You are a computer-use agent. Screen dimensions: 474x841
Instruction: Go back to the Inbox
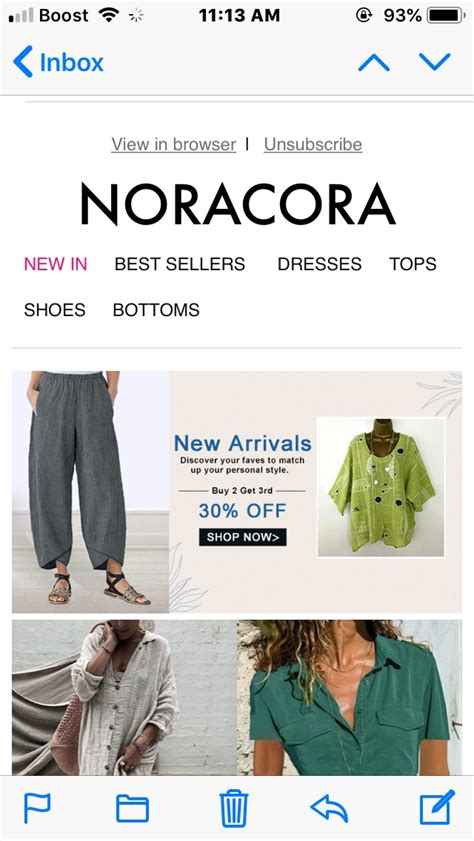tap(58, 62)
